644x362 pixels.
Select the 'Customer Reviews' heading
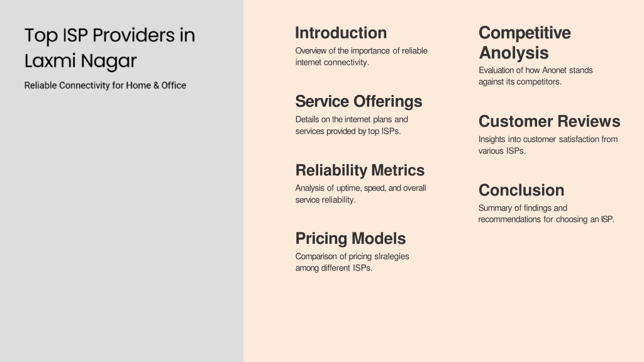point(550,121)
